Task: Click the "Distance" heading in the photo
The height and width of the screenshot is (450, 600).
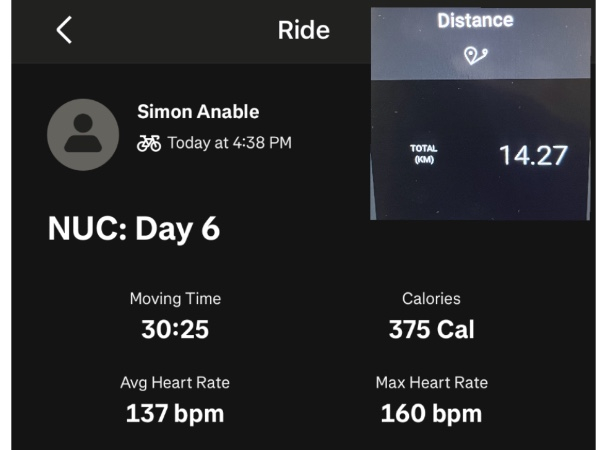Action: [x=475, y=20]
